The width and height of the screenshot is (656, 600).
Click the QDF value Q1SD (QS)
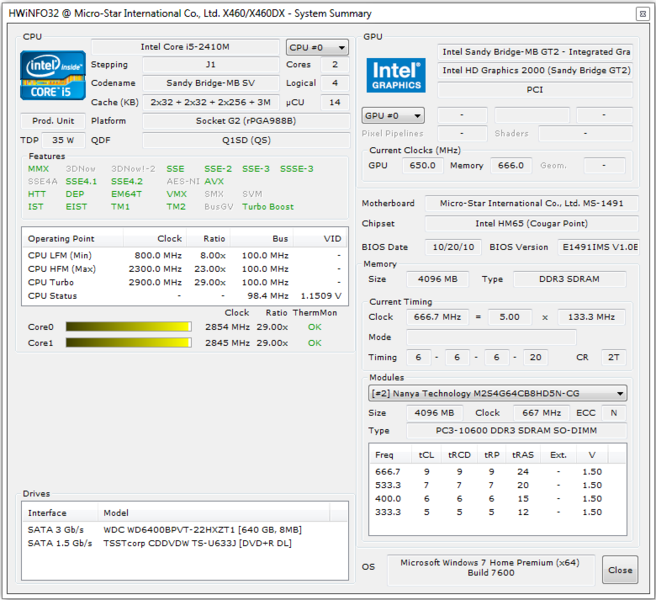246,140
